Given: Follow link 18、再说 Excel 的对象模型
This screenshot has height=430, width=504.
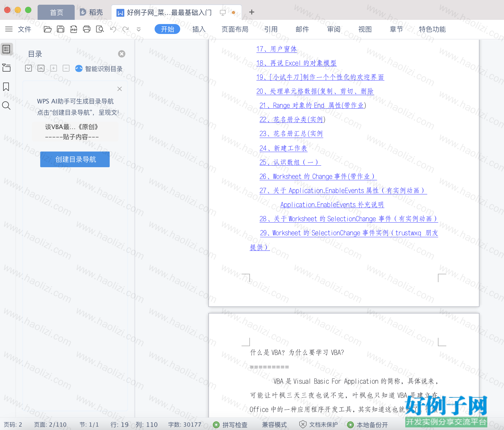Looking at the screenshot, I should coord(296,63).
